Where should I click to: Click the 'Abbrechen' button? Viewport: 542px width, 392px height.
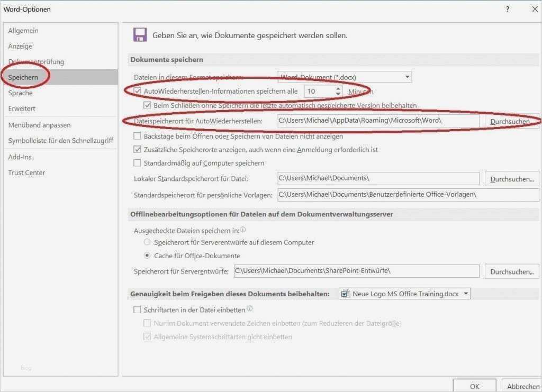[x=522, y=386]
